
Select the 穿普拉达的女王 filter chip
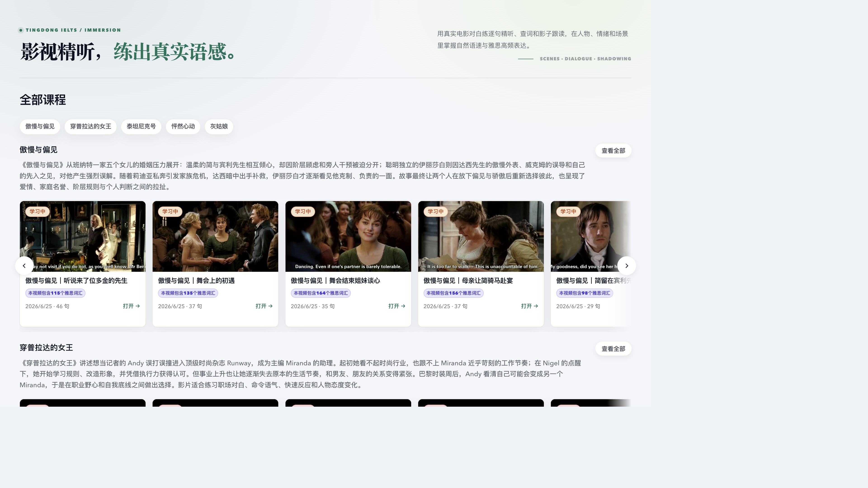(x=91, y=126)
